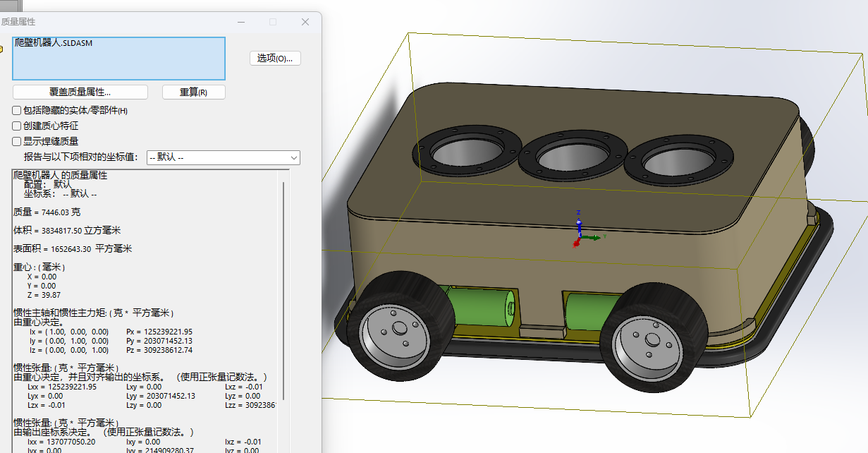The image size is (868, 453).
Task: Select 爬壁机器人.SLDASM in the selection box
Action: click(x=54, y=43)
